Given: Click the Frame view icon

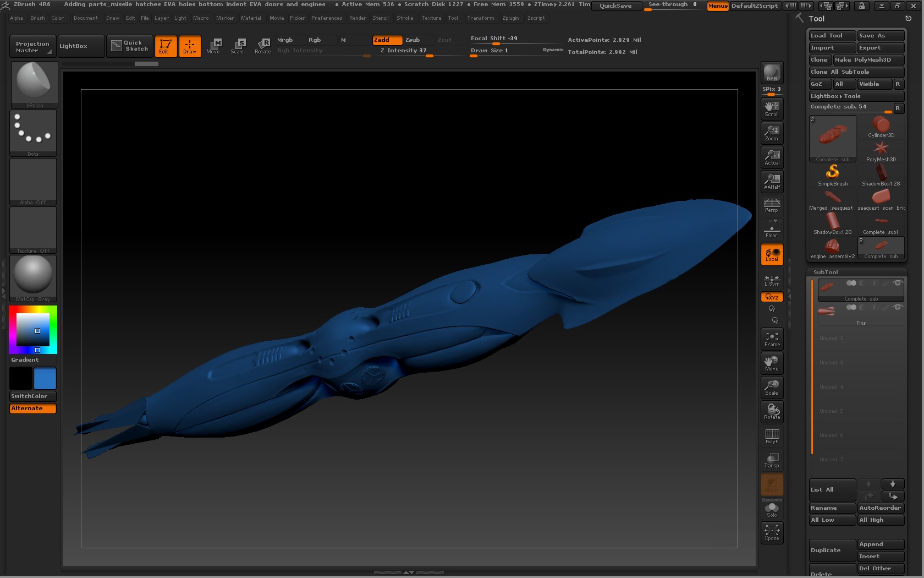Looking at the screenshot, I should pos(772,339).
